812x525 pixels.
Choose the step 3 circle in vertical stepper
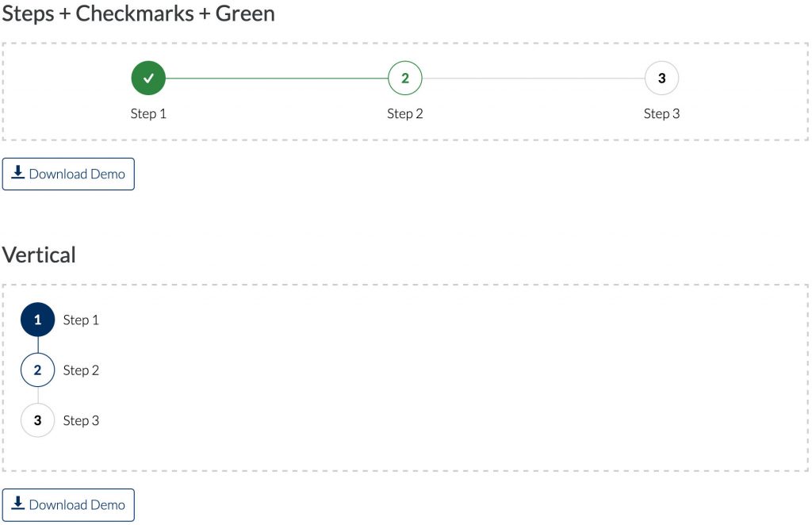click(x=37, y=420)
